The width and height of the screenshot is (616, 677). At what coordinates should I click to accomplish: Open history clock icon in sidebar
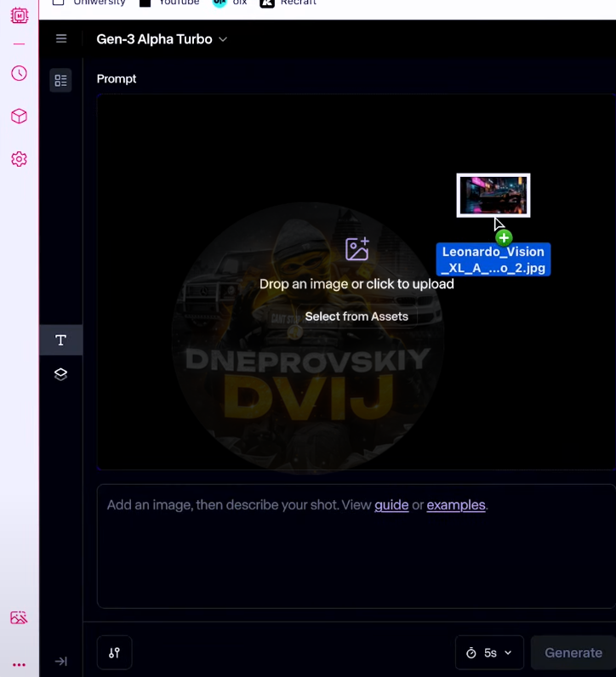pyautogui.click(x=19, y=73)
